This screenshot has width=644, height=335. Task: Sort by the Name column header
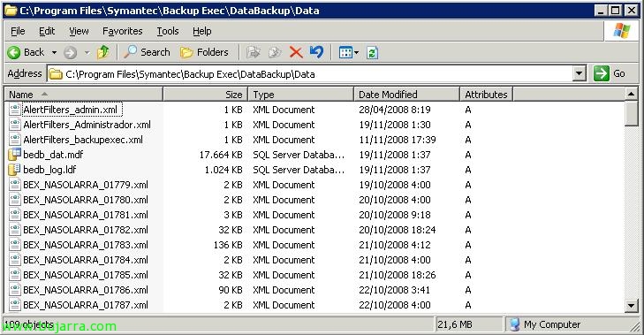(84, 95)
